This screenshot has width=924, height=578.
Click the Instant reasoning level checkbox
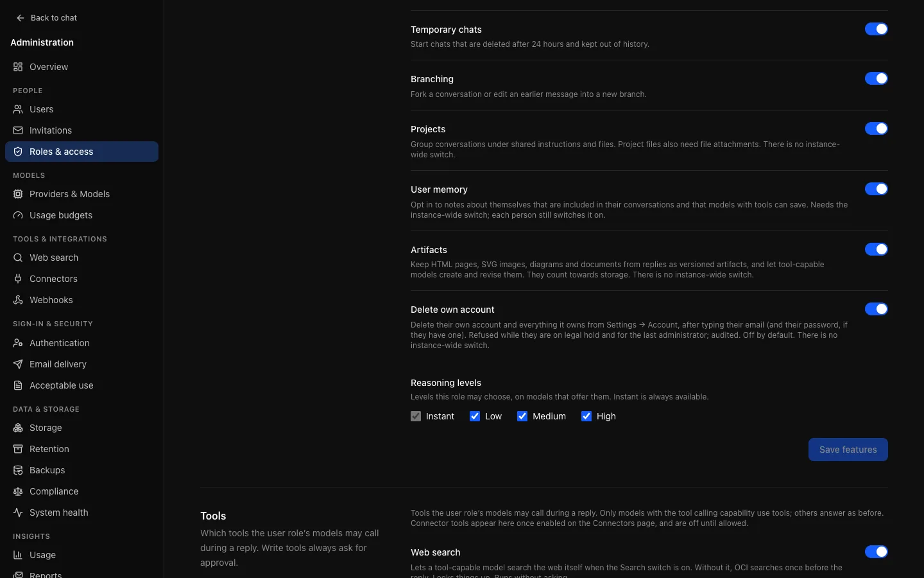pos(416,416)
